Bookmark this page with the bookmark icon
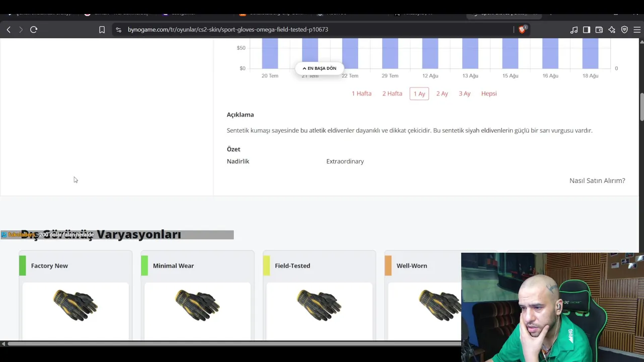The image size is (644, 362). (102, 30)
